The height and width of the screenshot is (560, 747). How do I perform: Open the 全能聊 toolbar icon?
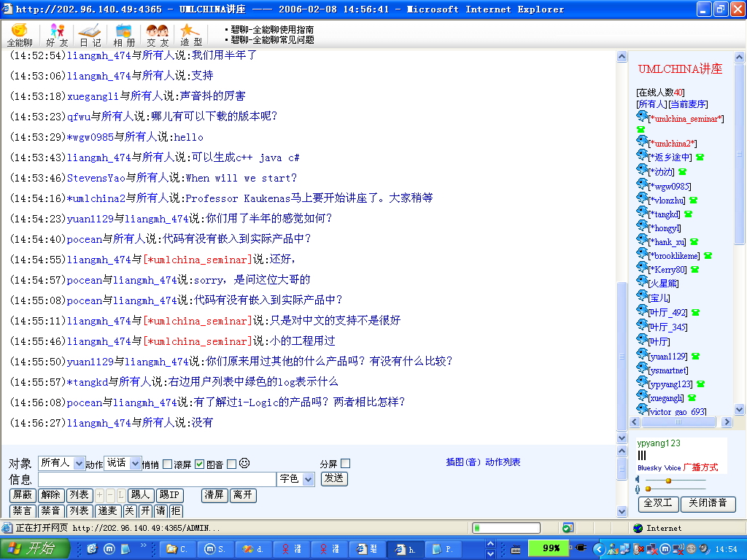pyautogui.click(x=20, y=35)
